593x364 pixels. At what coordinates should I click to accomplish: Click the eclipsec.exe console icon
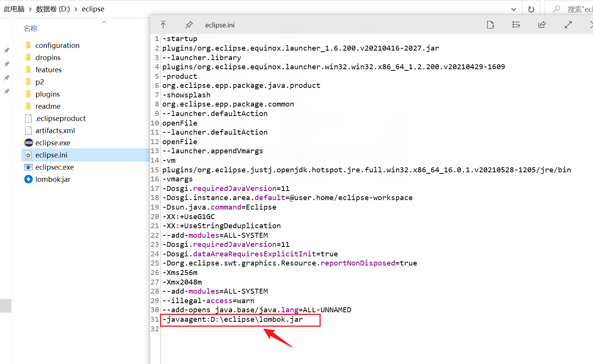[x=28, y=167]
